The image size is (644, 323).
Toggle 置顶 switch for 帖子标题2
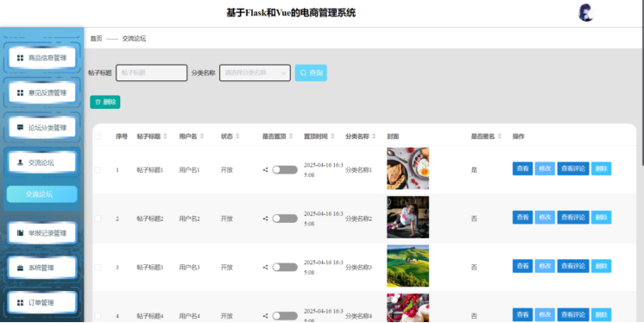coord(285,218)
